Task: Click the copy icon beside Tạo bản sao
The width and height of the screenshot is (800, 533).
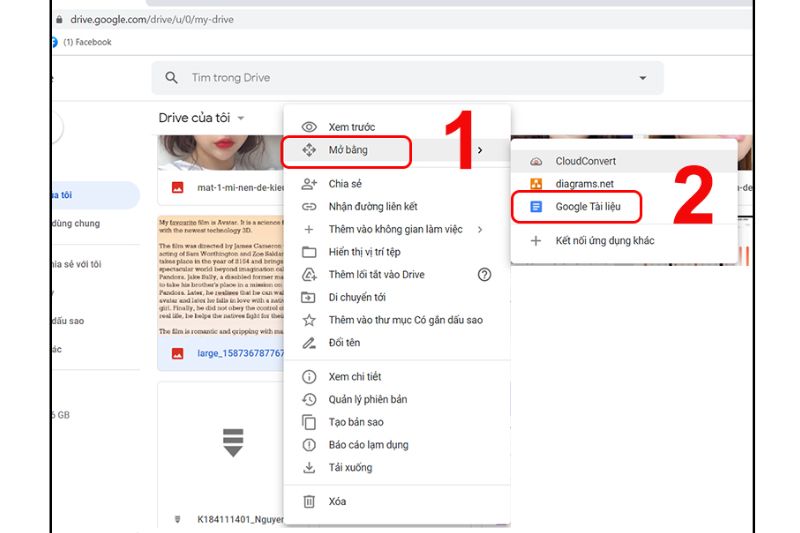Action: pyautogui.click(x=309, y=422)
